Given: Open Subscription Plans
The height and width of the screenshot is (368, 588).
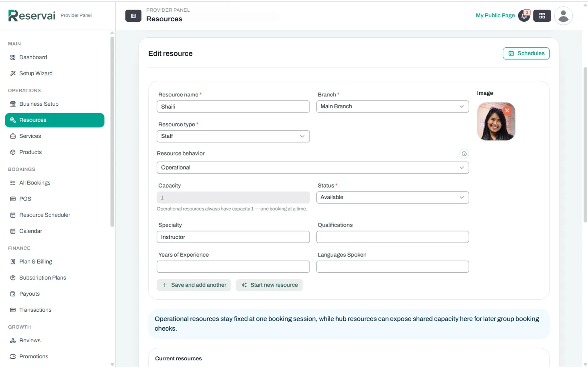Looking at the screenshot, I should click(x=55, y=278).
